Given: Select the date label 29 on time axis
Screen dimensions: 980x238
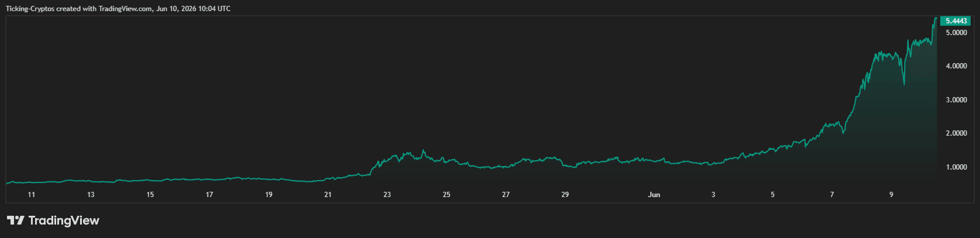Looking at the screenshot, I should coord(565,195).
